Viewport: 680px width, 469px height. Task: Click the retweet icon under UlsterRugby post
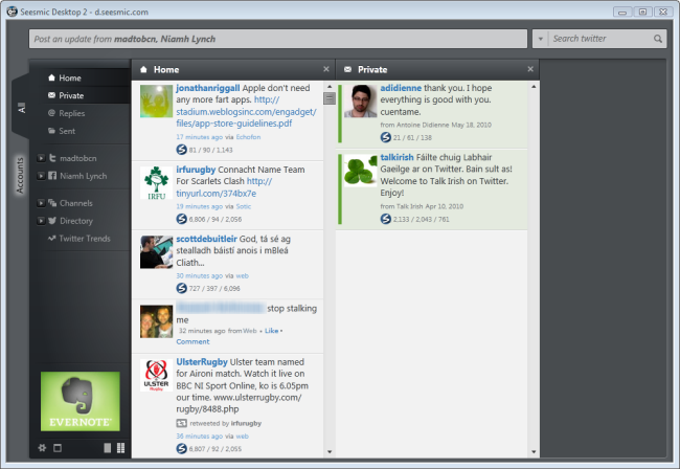point(181,423)
